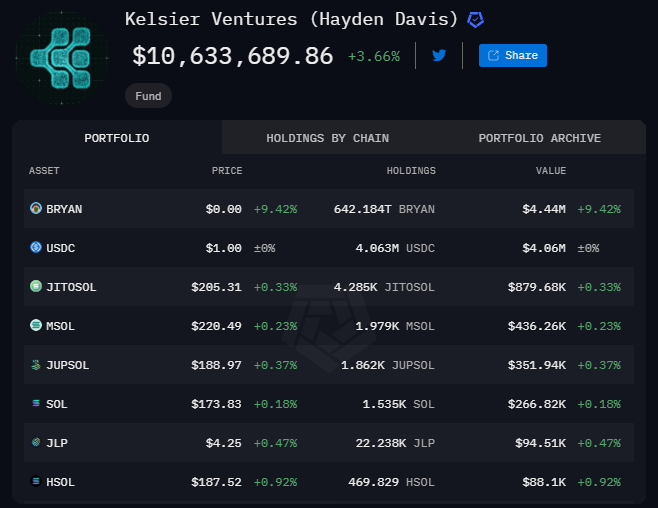Open the JITOSOL asset name link

[71, 287]
